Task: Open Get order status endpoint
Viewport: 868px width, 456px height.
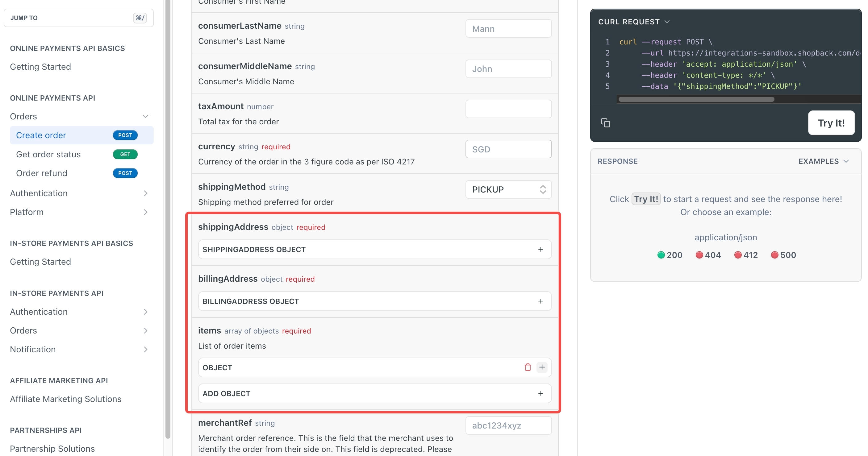Action: pyautogui.click(x=48, y=154)
